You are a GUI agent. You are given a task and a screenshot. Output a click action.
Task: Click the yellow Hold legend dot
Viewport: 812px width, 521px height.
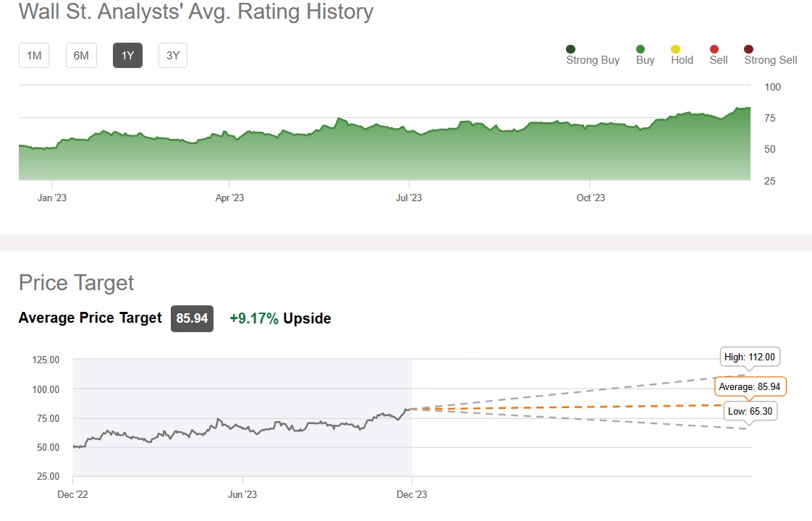(676, 49)
